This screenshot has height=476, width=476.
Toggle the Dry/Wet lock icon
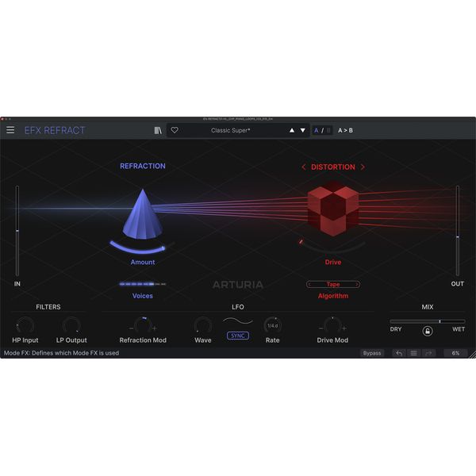pyautogui.click(x=428, y=331)
